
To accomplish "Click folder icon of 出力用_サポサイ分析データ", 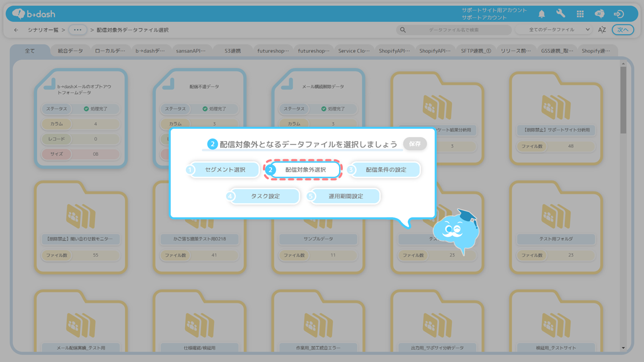I will 437,325.
